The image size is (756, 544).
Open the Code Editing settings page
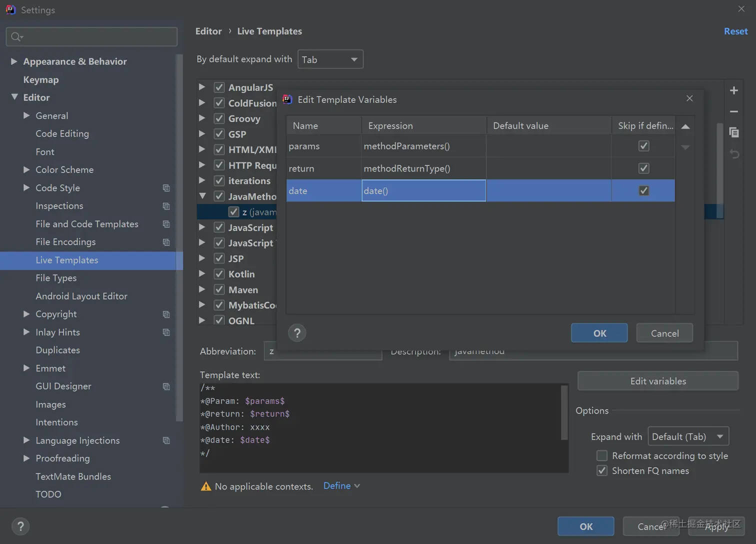point(62,133)
